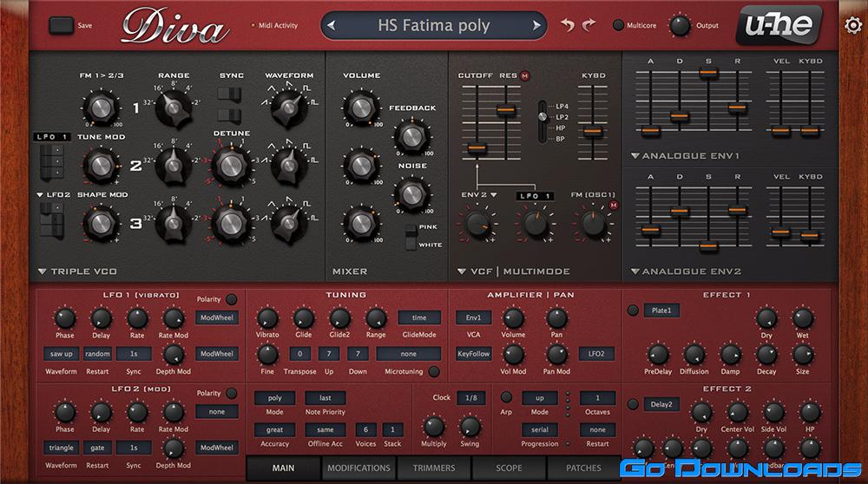The height and width of the screenshot is (484, 868).
Task: Click the redo arrow icon
Action: tap(591, 25)
